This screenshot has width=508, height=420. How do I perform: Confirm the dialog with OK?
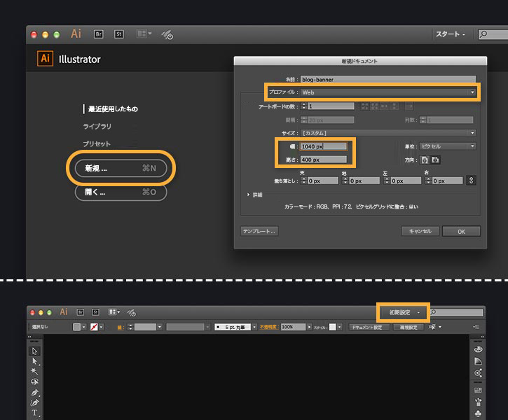461,232
